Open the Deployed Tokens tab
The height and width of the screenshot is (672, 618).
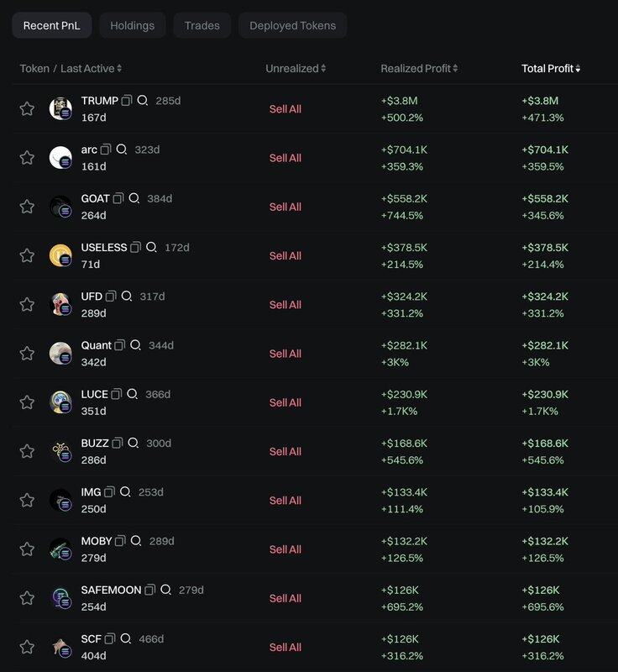coord(292,25)
